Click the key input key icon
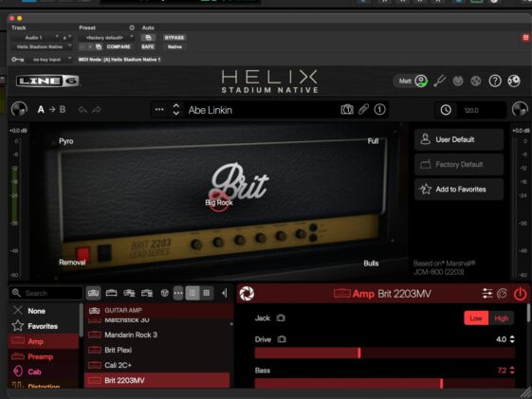532x399 pixels. click(17, 60)
